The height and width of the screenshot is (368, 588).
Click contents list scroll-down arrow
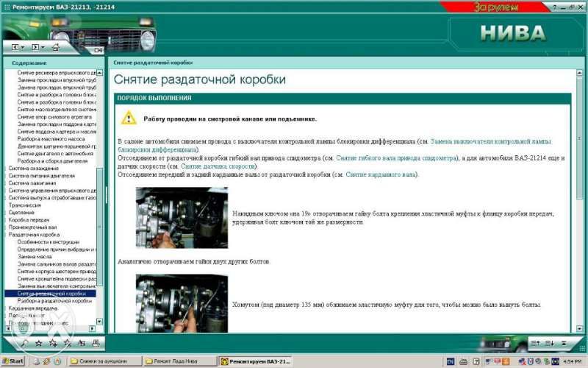pyautogui.click(x=99, y=322)
